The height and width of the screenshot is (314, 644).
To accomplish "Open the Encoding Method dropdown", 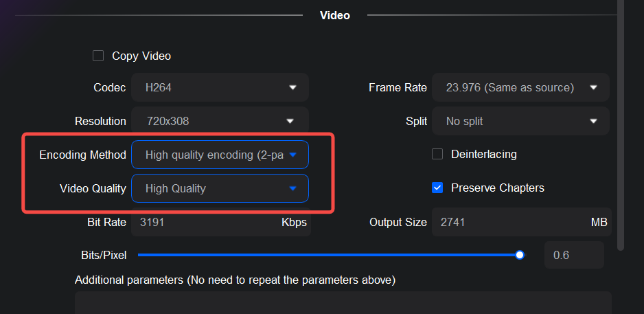I will (220, 155).
